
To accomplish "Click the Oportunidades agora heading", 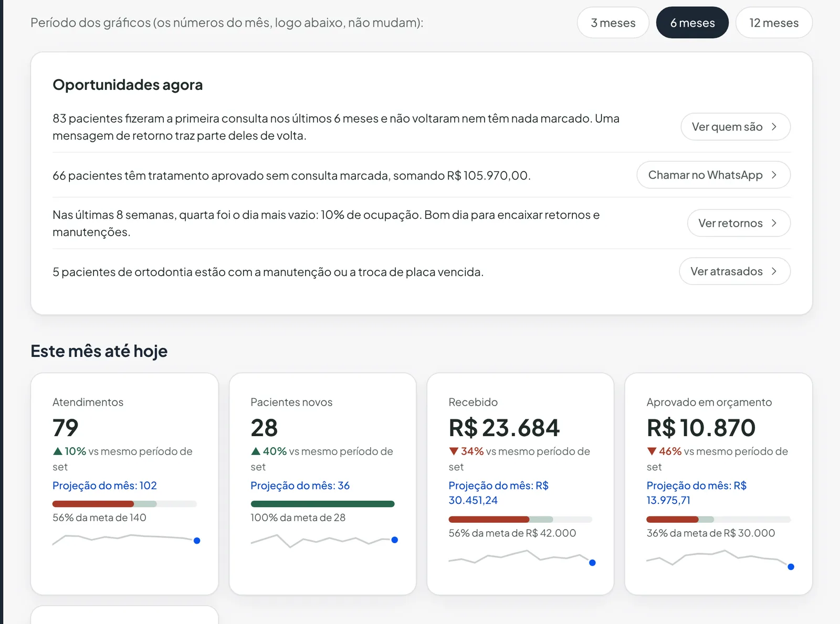I will [x=128, y=84].
